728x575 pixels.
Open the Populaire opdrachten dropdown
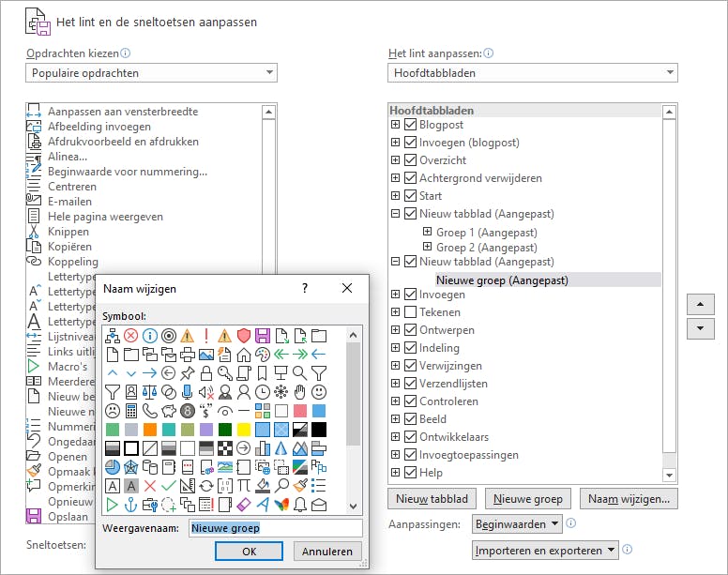[x=151, y=73]
